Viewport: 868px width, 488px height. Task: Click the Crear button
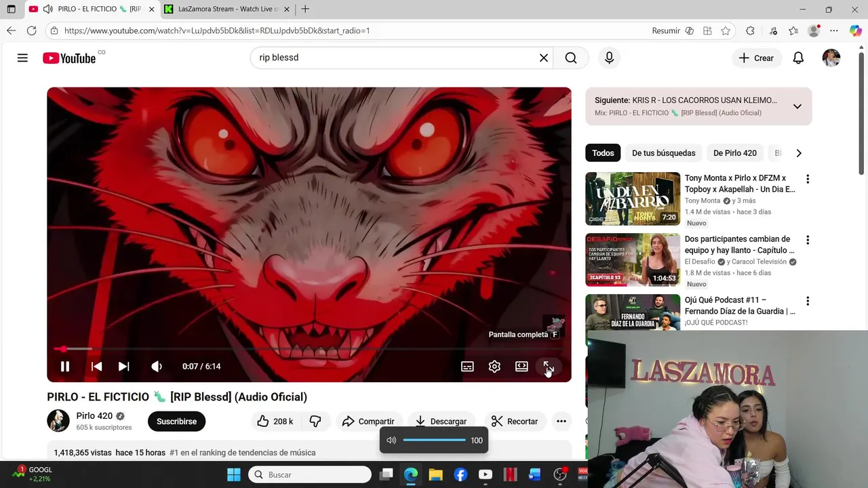[x=757, y=58]
